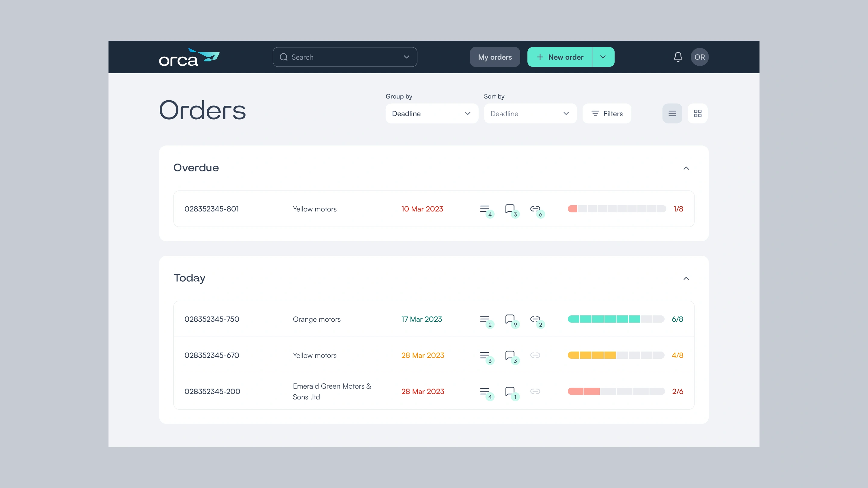
Task: Toggle the My orders filter
Action: click(x=495, y=57)
